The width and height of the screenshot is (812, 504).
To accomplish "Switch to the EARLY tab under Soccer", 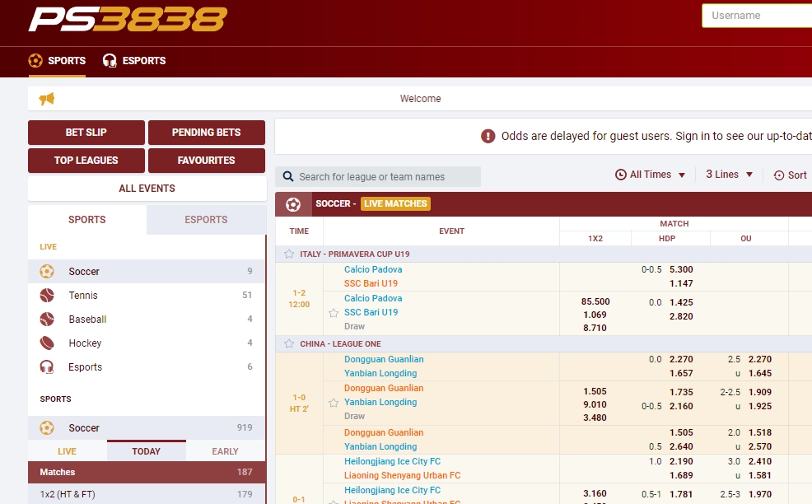I will point(226,450).
